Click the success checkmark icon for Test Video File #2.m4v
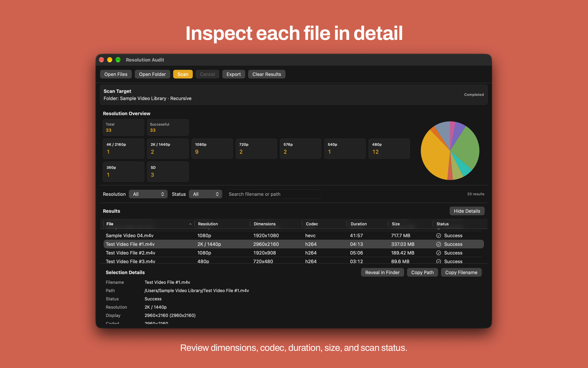Screen dimensions: 588x368 439,253
